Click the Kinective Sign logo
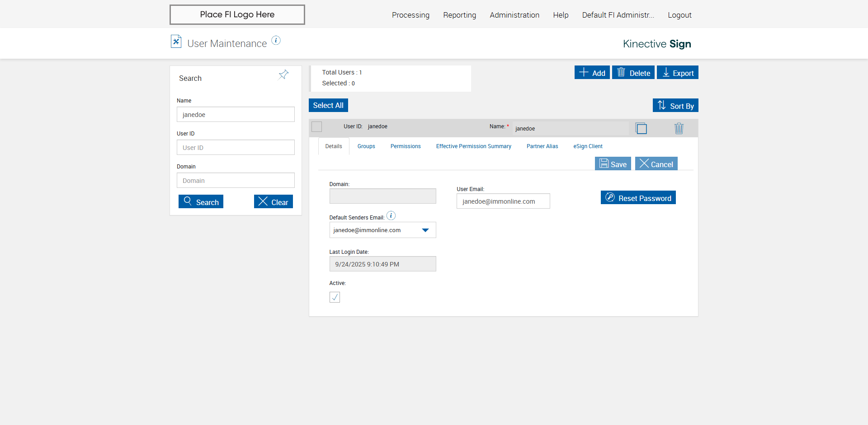The width and height of the screenshot is (868, 425). pyautogui.click(x=657, y=44)
